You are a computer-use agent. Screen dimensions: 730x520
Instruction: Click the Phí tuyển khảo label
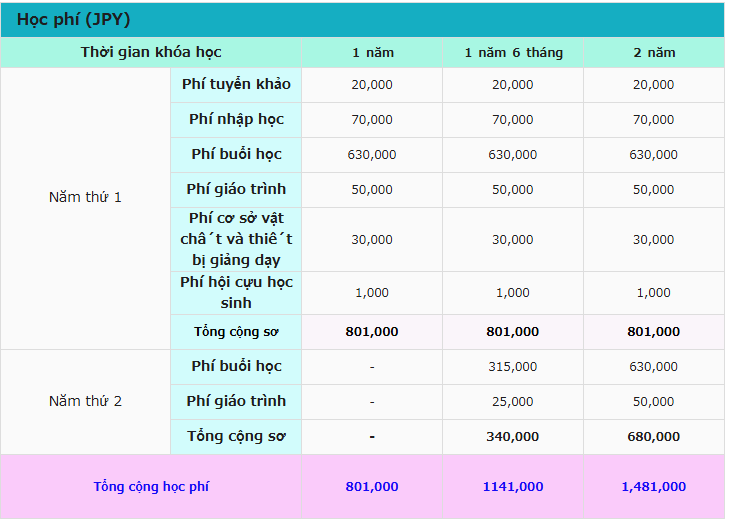(x=236, y=84)
